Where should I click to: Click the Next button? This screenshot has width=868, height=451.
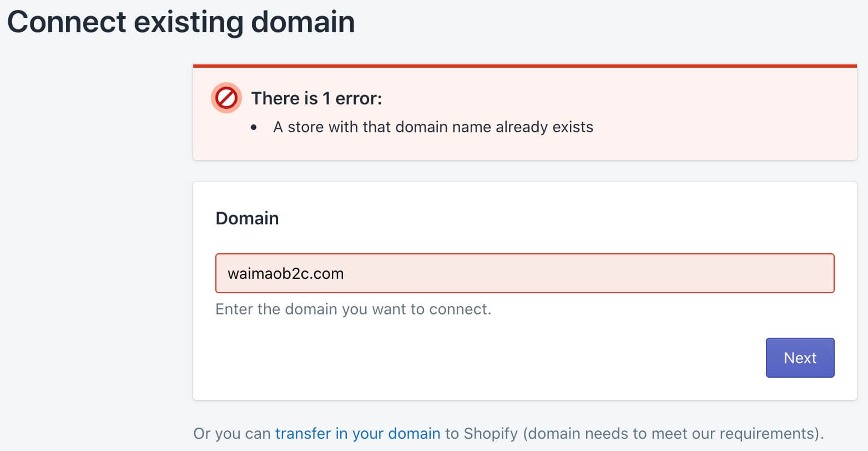(800, 358)
